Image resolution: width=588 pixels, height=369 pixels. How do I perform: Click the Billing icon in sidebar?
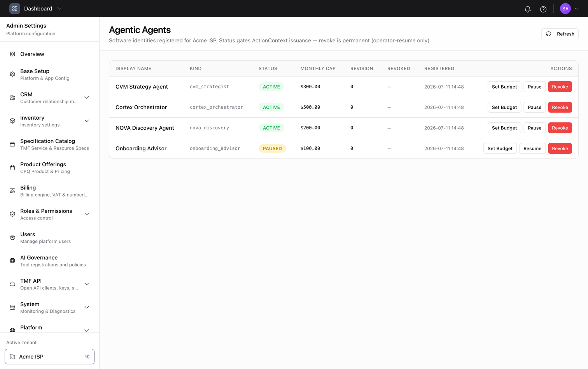click(x=12, y=191)
